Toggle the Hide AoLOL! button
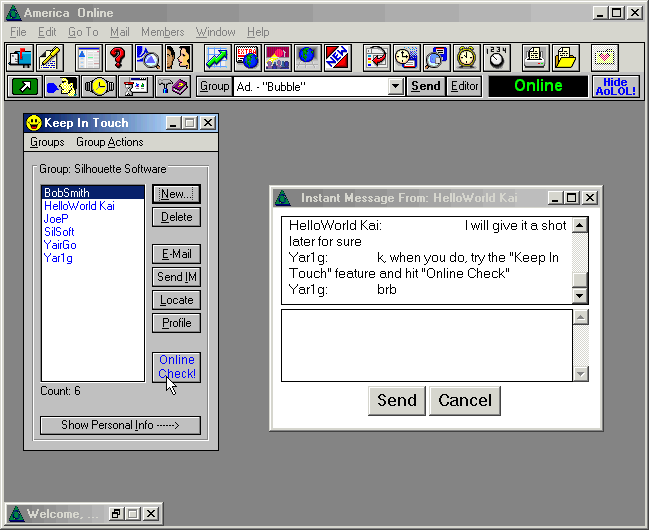The image size is (649, 530). pos(615,86)
